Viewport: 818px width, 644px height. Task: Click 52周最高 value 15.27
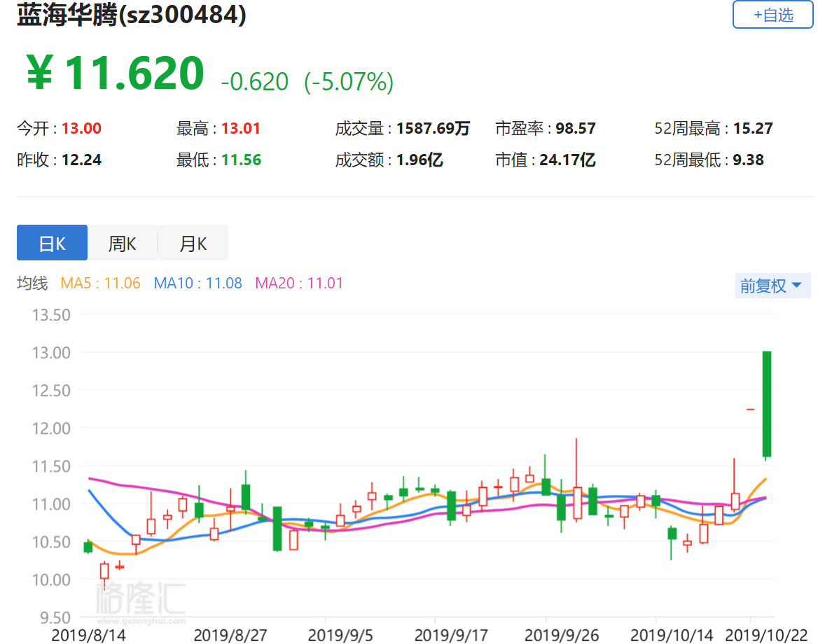click(x=753, y=128)
